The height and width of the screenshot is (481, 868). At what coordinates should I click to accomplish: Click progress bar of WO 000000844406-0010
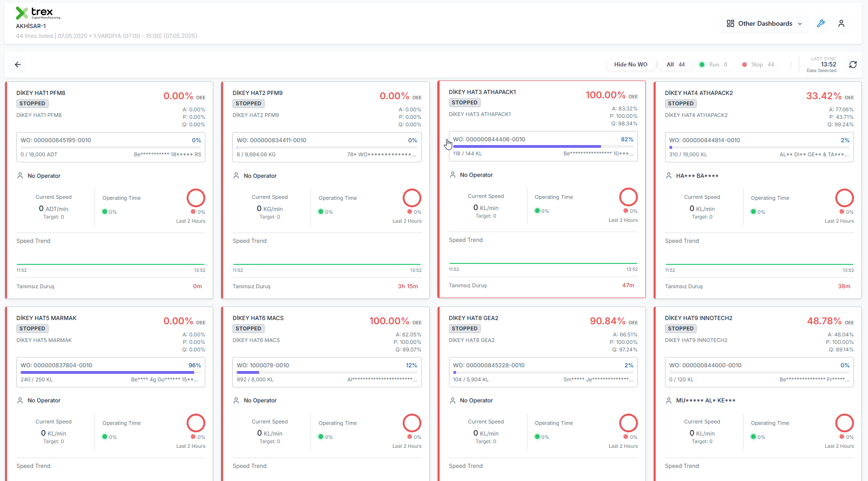[543, 146]
